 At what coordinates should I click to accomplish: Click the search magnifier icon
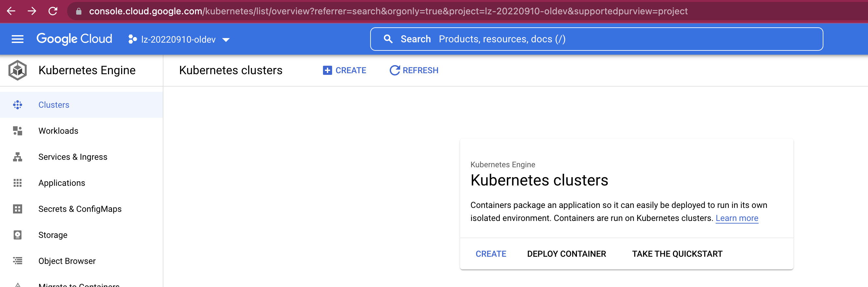(x=388, y=39)
